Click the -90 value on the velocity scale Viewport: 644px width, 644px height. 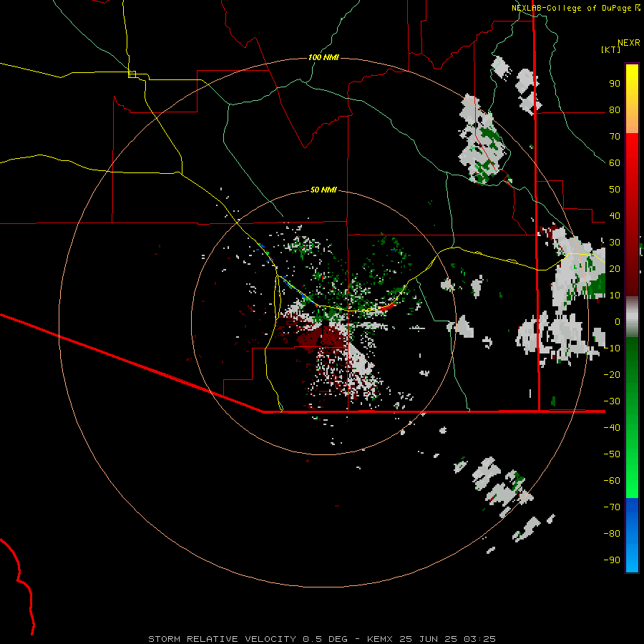[612, 560]
